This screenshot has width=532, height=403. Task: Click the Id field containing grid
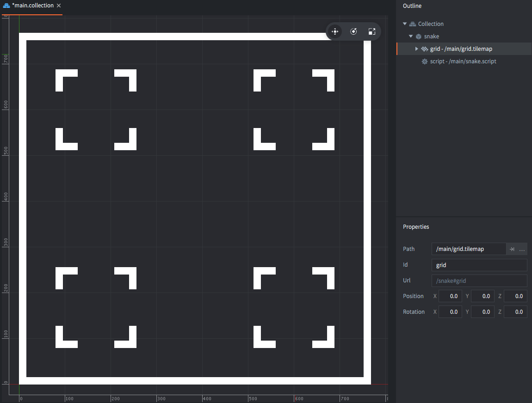click(x=479, y=265)
